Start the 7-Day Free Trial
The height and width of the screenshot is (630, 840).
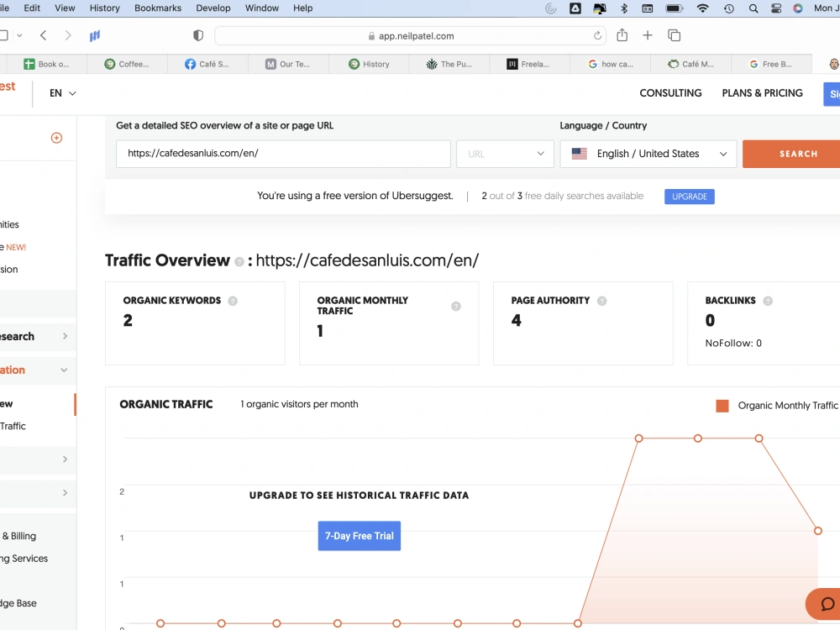pyautogui.click(x=359, y=536)
